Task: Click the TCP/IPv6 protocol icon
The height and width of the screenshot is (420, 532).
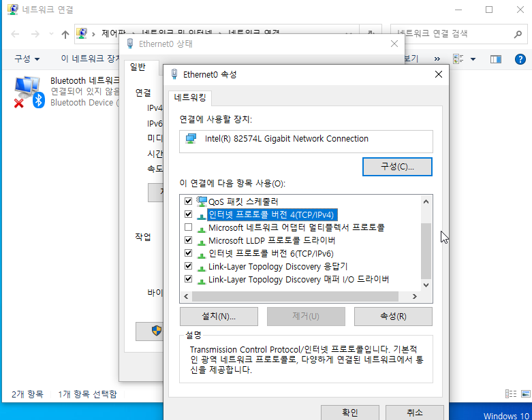Action: pos(202,254)
